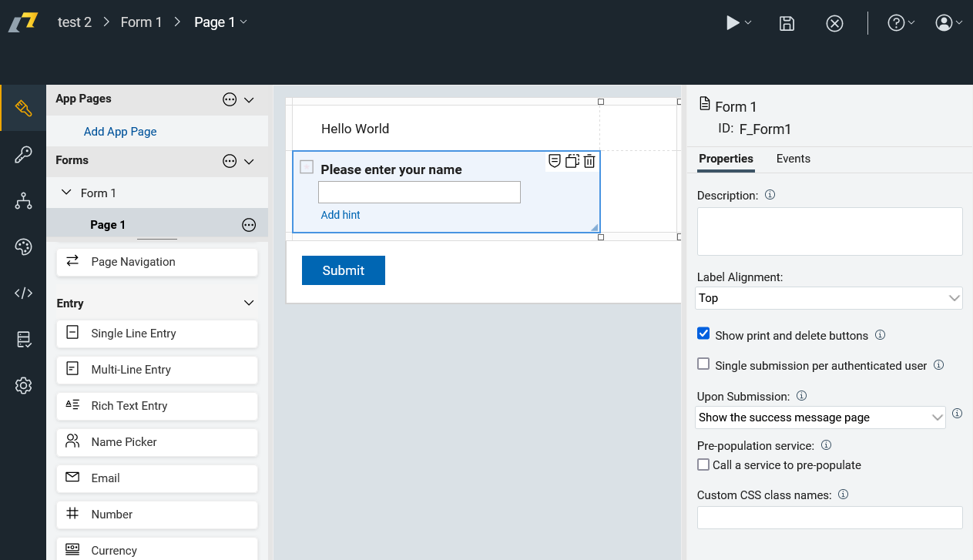This screenshot has height=560, width=973.
Task: Delete the name field using trash icon
Action: pos(589,161)
